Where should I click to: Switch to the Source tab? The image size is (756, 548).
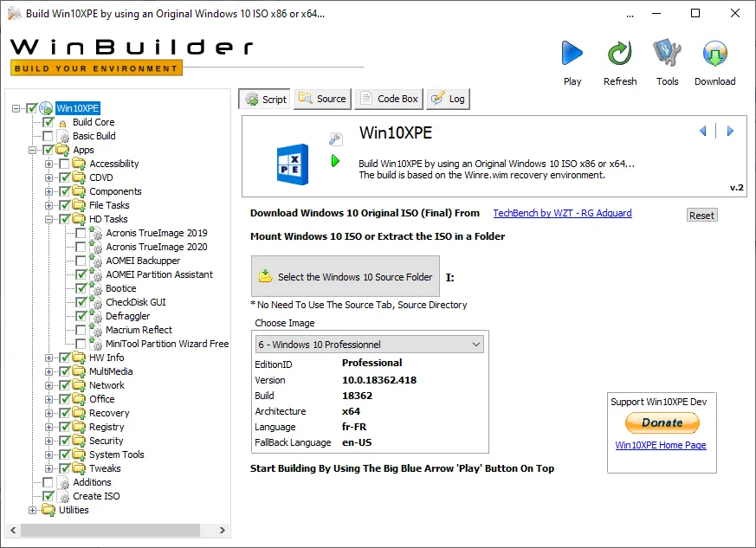(322, 98)
